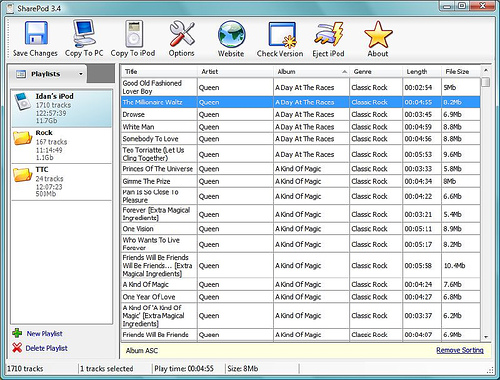Click the Copy To PC computer icon

pyautogui.click(x=84, y=33)
